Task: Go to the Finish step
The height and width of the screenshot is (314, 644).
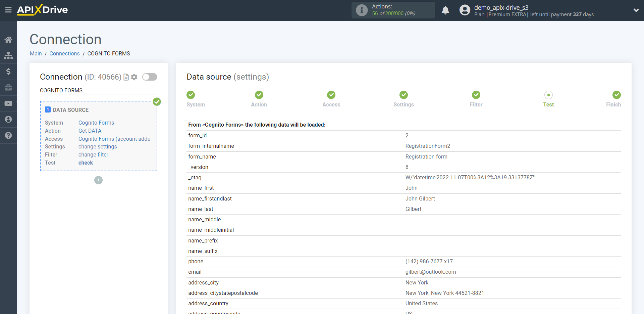Action: tap(613, 99)
